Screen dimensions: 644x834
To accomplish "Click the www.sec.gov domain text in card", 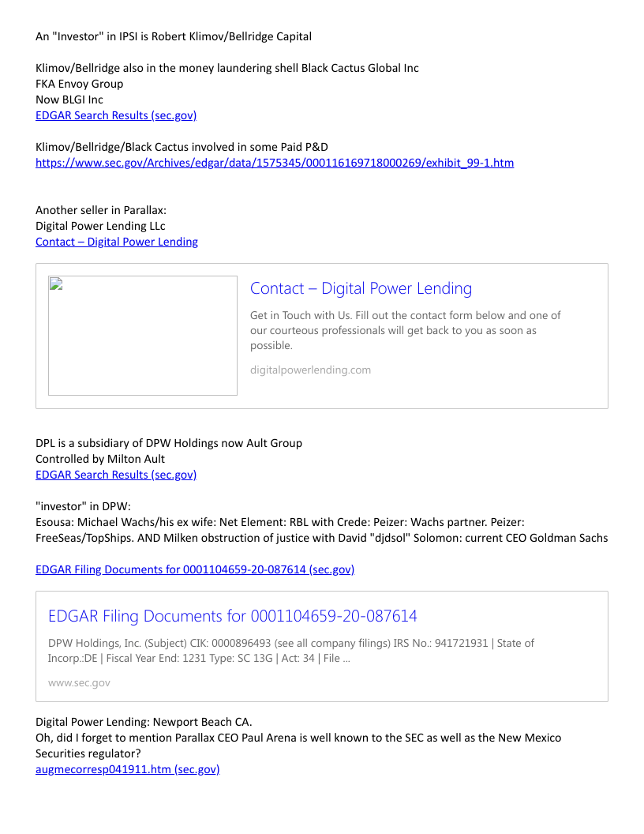I will pos(79,683).
